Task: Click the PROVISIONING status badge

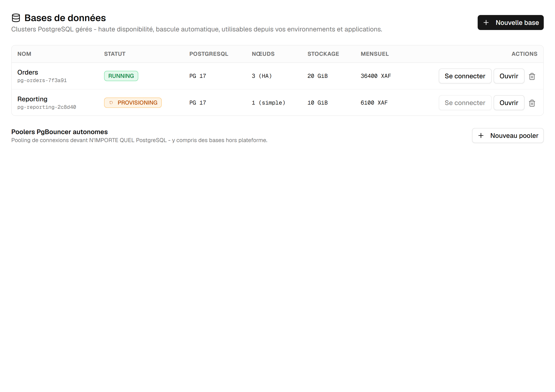Action: tap(133, 102)
